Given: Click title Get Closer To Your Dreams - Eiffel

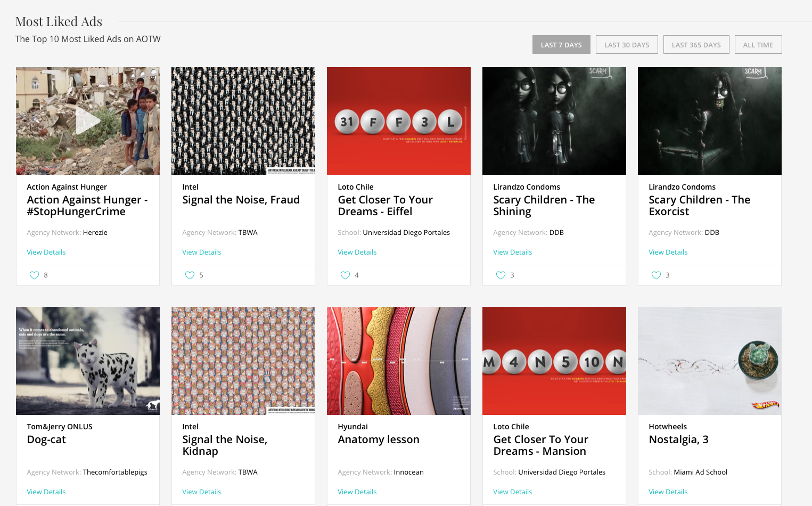Looking at the screenshot, I should [386, 206].
